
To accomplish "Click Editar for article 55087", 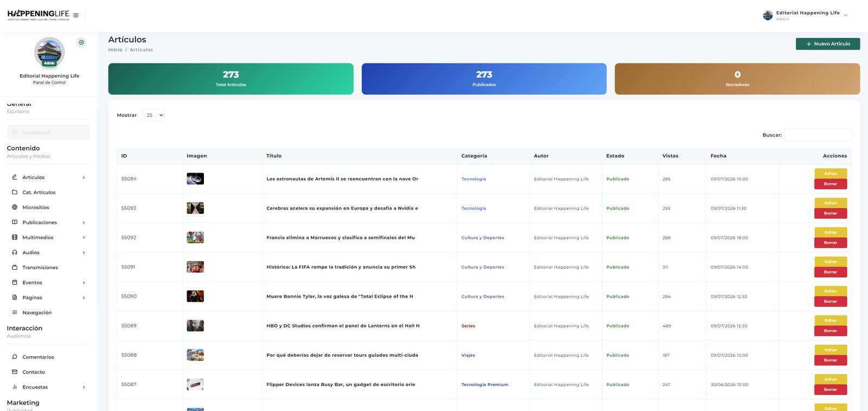I will (x=831, y=379).
